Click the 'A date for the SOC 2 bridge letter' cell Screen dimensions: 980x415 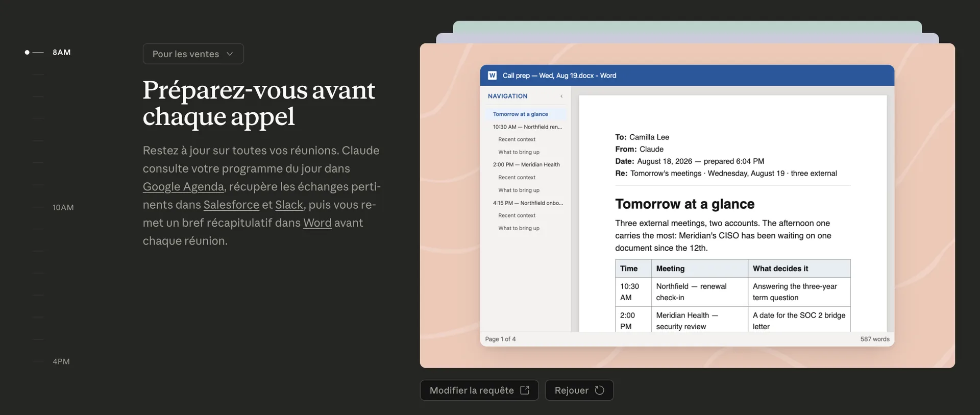pyautogui.click(x=799, y=320)
